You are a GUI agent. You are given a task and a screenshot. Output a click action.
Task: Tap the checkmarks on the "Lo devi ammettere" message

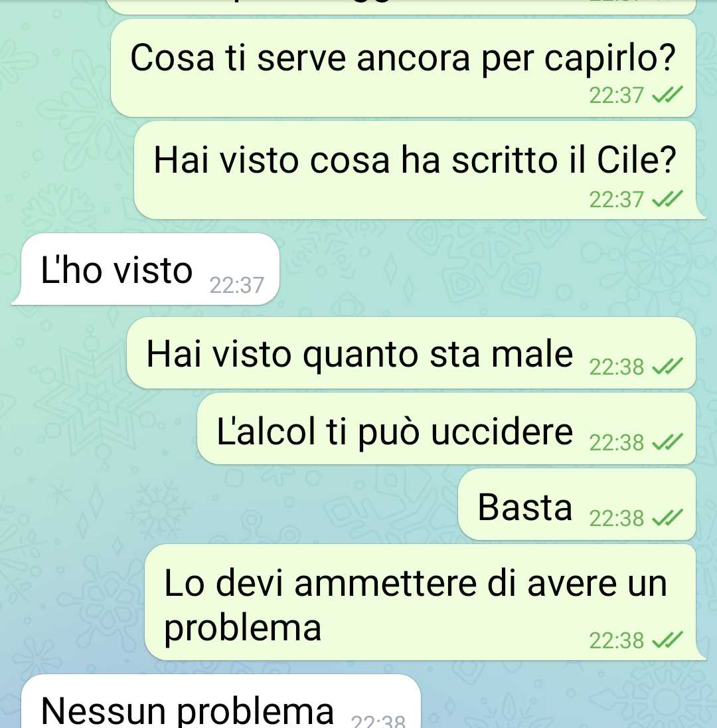667,640
